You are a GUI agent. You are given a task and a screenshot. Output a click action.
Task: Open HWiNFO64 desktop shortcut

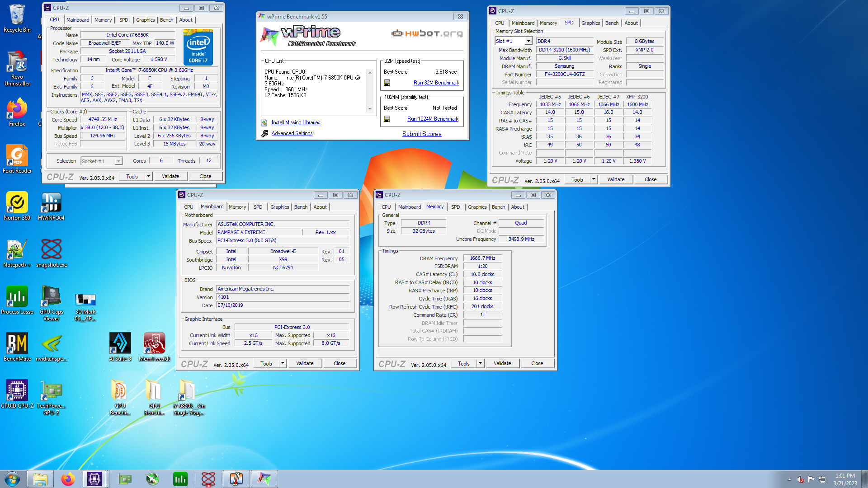pyautogui.click(x=51, y=206)
